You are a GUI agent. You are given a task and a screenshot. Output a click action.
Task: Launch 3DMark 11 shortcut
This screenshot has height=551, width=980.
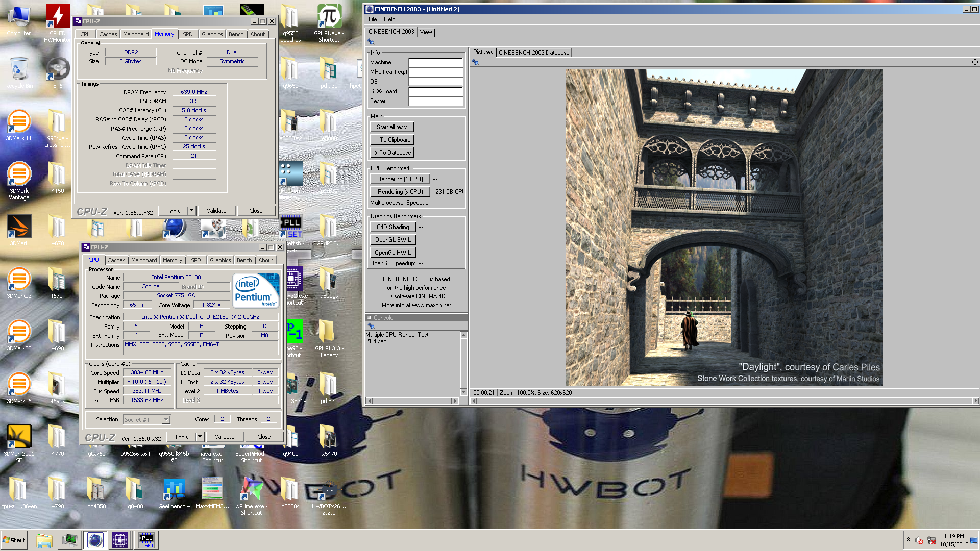tap(19, 125)
